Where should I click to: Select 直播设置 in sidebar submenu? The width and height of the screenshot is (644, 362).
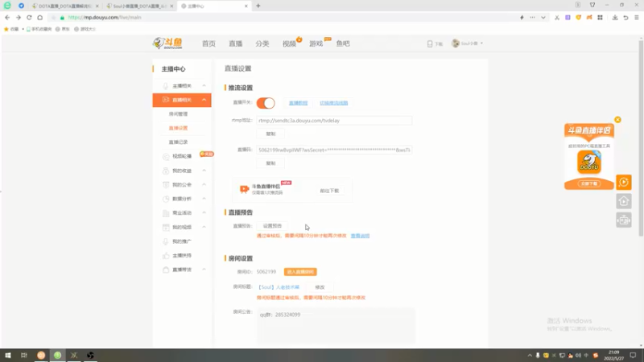[178, 128]
